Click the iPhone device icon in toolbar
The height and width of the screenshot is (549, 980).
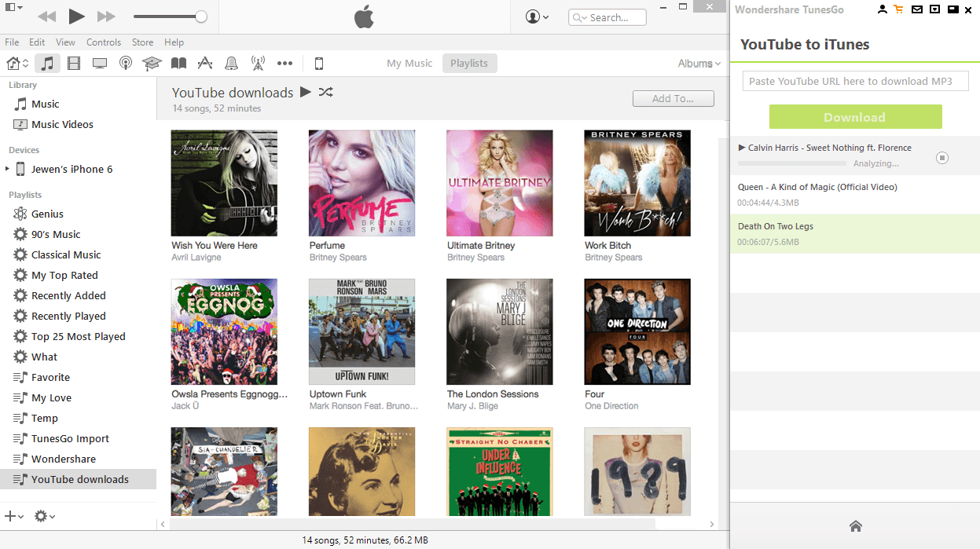[319, 64]
